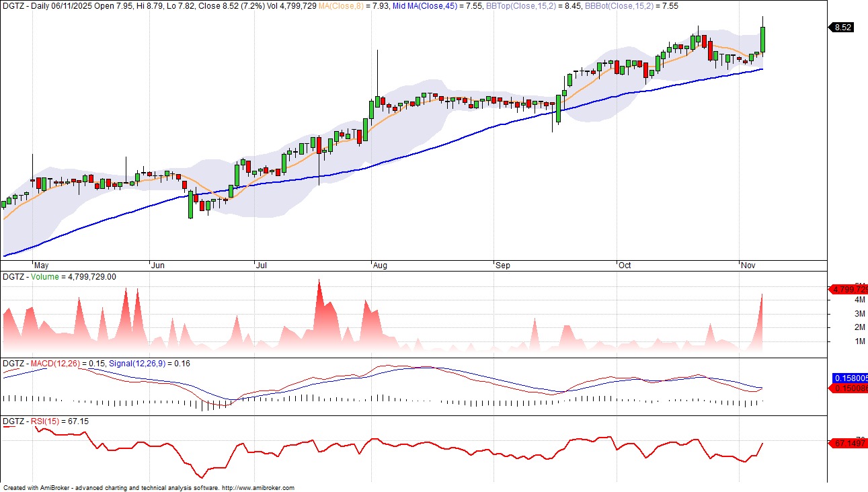The height and width of the screenshot is (492, 868).
Task: Click the MA(Close,8) legend label
Action: pos(362,5)
